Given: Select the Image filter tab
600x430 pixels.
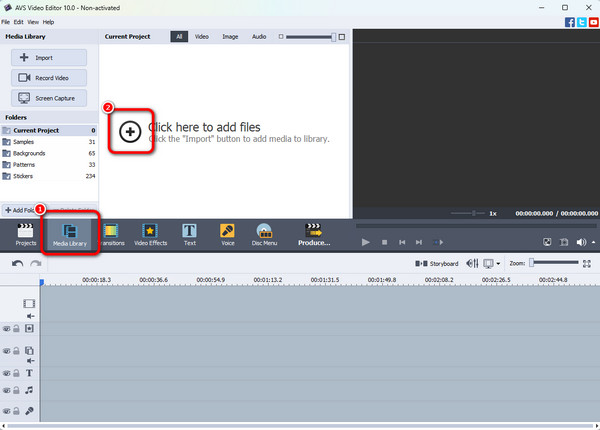Looking at the screenshot, I should coord(230,37).
